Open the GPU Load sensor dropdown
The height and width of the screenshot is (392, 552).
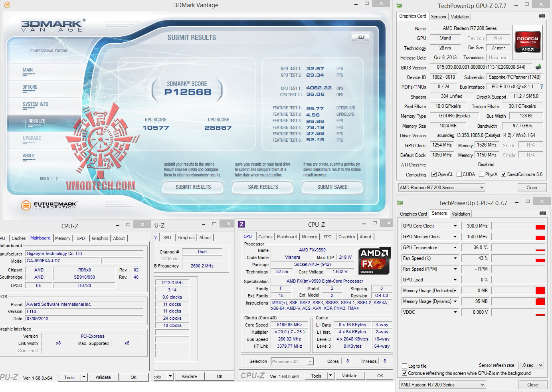click(455, 280)
